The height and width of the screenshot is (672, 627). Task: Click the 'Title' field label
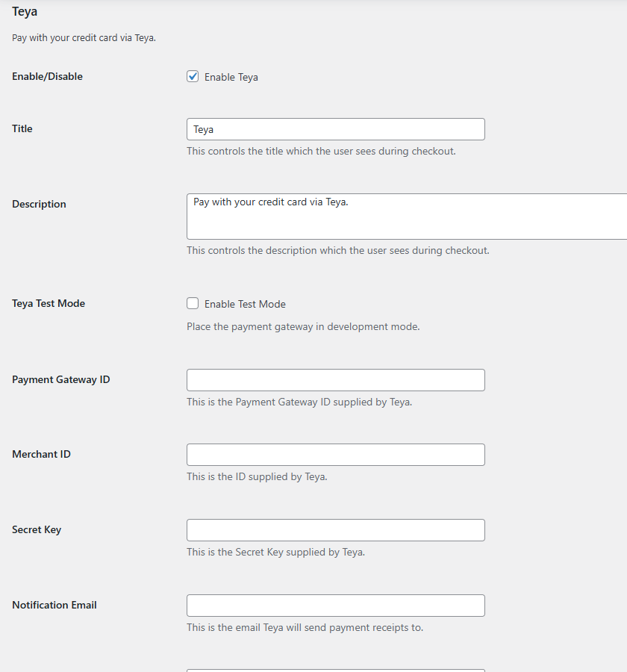coord(22,128)
